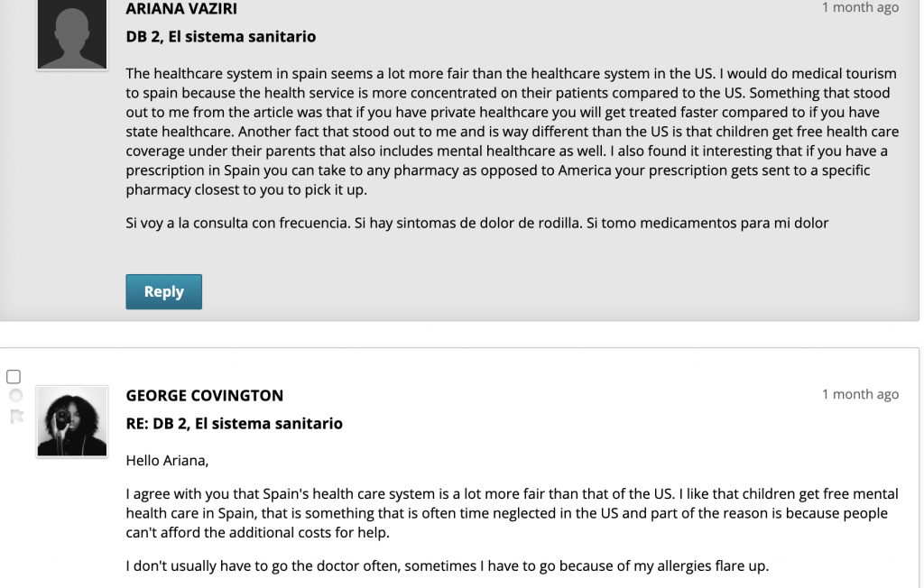The height and width of the screenshot is (588, 924).
Task: Click Ariana's paragraph about Spain's healthcare system
Action: [x=513, y=132]
